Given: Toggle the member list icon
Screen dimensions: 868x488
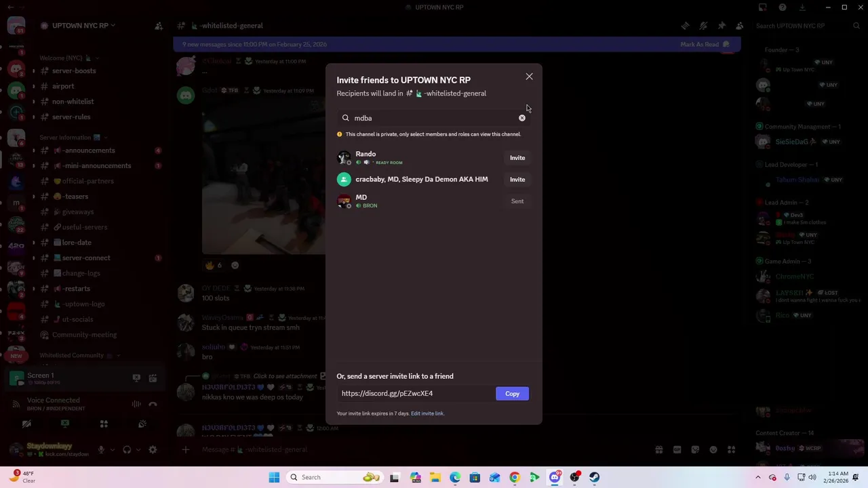Looking at the screenshot, I should click(x=739, y=26).
